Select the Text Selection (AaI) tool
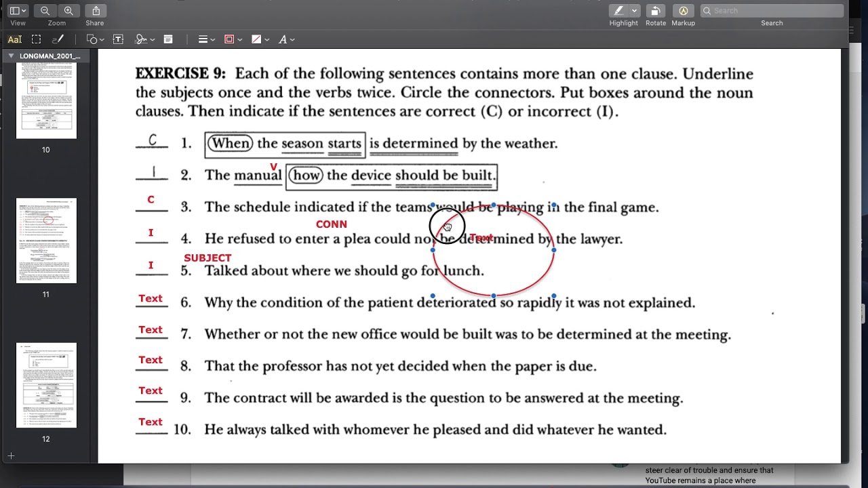This screenshot has height=488, width=868. tap(14, 39)
